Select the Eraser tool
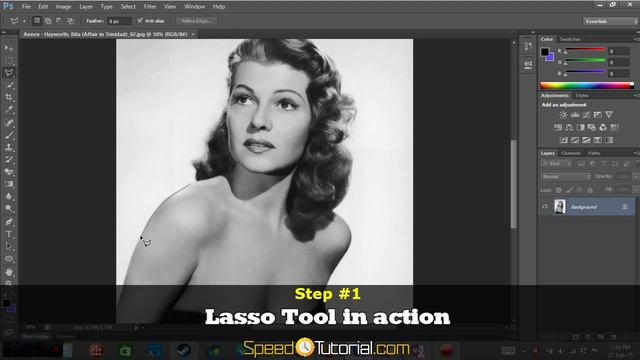The image size is (640, 360). click(x=9, y=172)
